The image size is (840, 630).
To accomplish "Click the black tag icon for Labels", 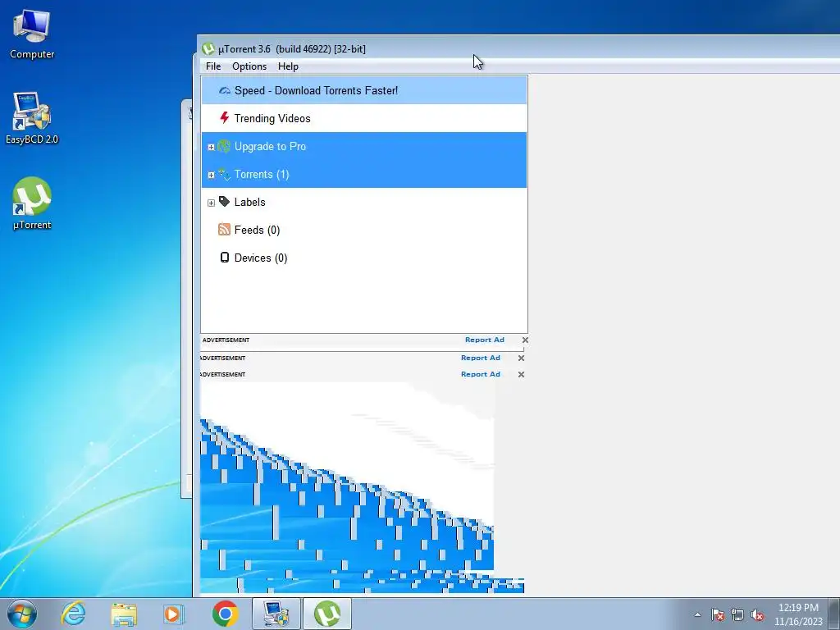I will point(224,202).
